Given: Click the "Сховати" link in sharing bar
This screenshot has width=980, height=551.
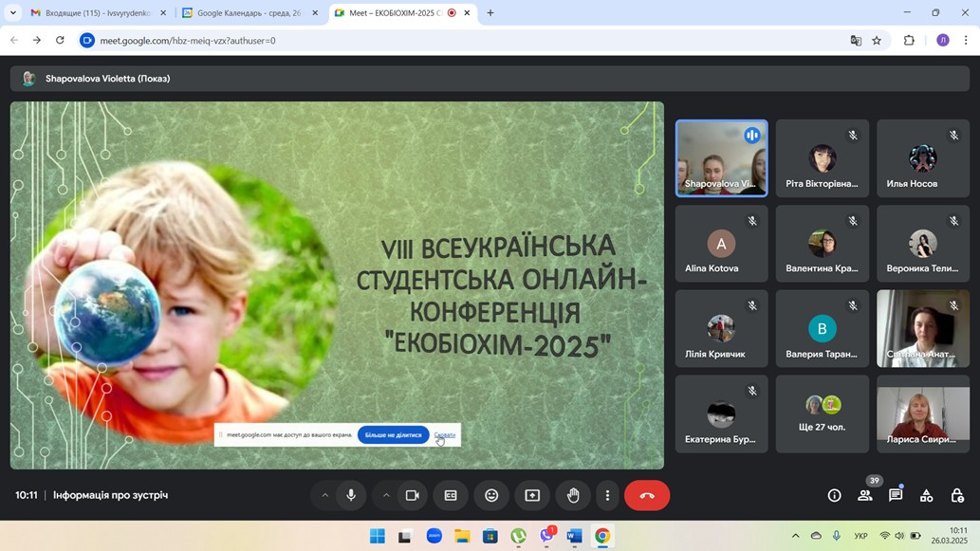Looking at the screenshot, I should (x=444, y=435).
